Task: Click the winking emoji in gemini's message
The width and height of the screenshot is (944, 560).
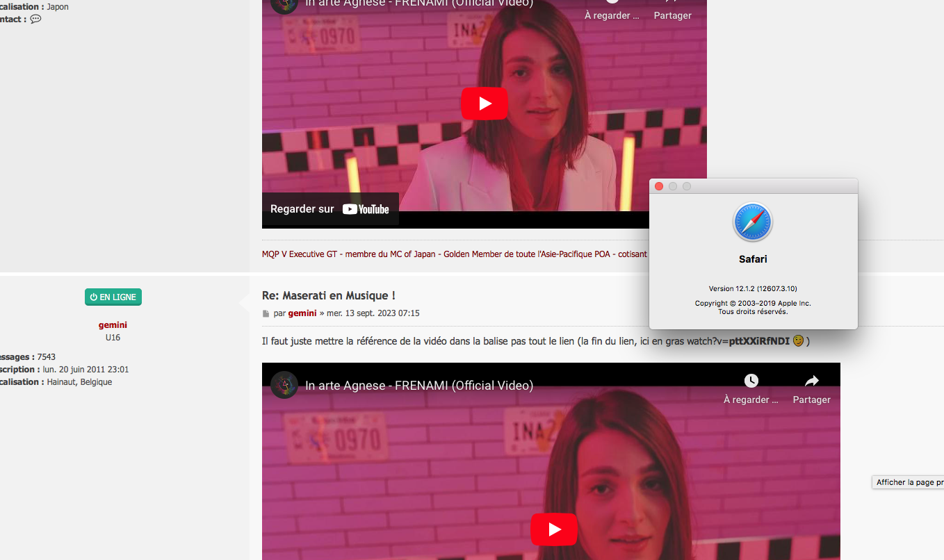Action: tap(798, 341)
